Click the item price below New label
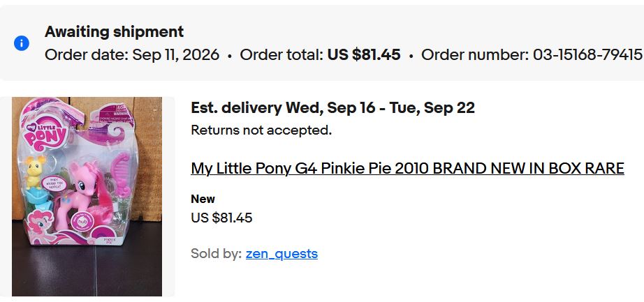This screenshot has width=644, height=302. [221, 218]
